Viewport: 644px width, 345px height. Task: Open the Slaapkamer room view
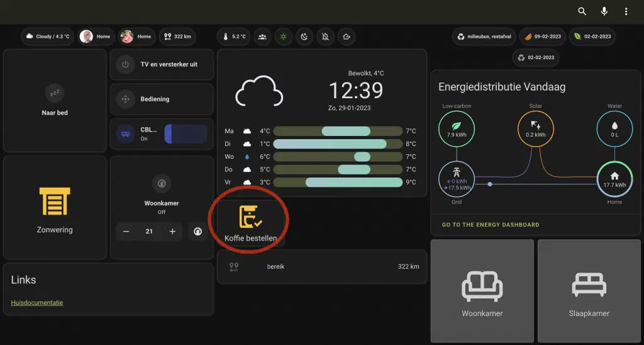point(589,290)
